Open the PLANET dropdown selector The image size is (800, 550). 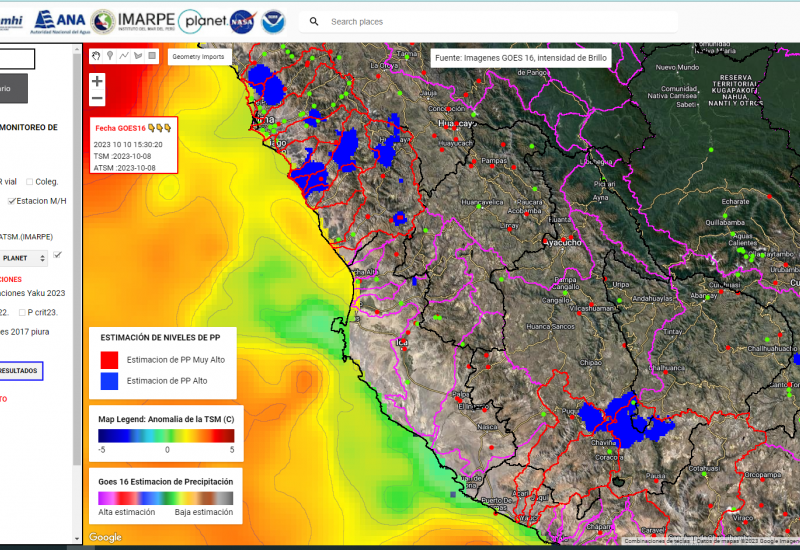(23, 258)
